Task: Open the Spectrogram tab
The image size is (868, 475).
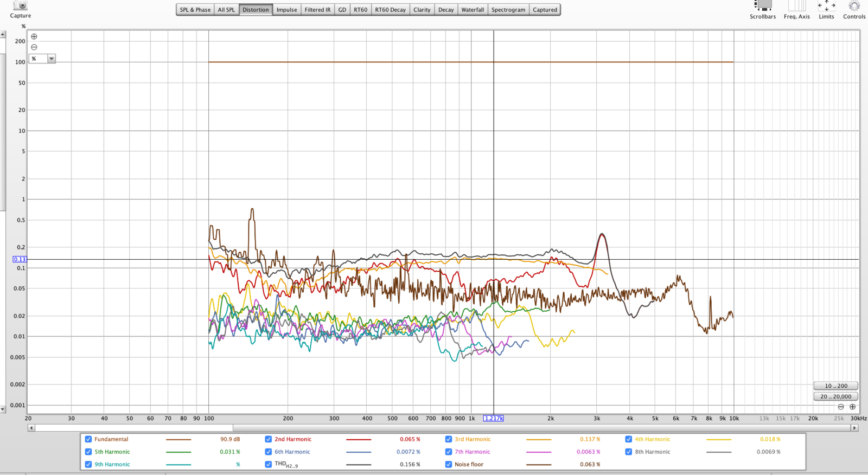Action: 508,10
